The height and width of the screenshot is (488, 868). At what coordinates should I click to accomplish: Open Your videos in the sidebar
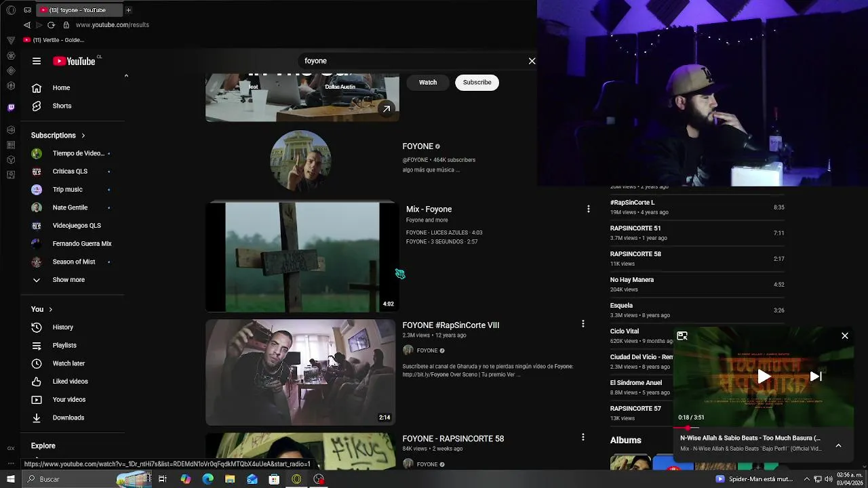point(73,400)
